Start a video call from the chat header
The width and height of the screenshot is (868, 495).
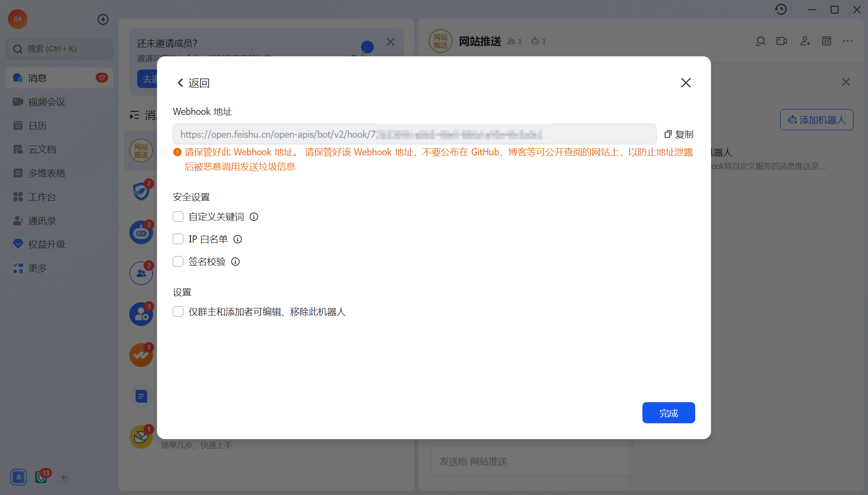pyautogui.click(x=781, y=41)
